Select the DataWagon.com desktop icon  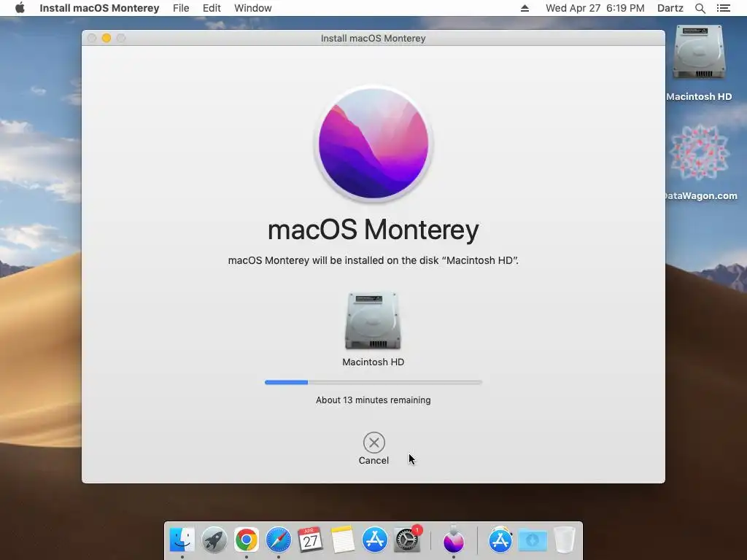pyautogui.click(x=699, y=152)
